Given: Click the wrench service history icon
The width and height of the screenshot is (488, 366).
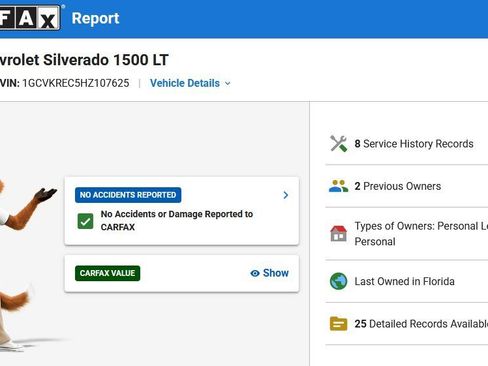Looking at the screenshot, I should (338, 144).
